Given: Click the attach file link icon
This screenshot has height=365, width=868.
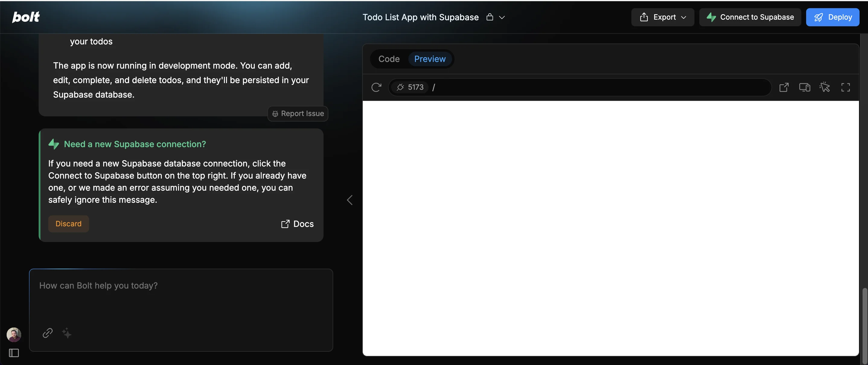Looking at the screenshot, I should (47, 333).
